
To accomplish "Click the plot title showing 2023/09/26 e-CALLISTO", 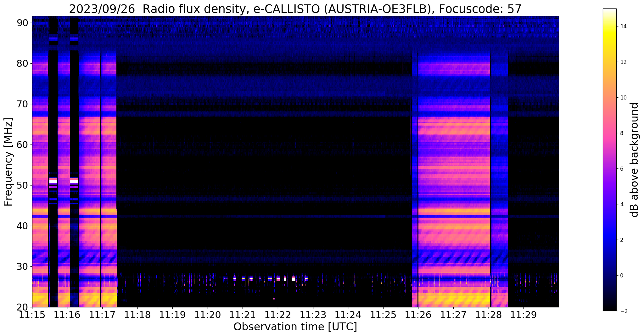I will 295,9.
